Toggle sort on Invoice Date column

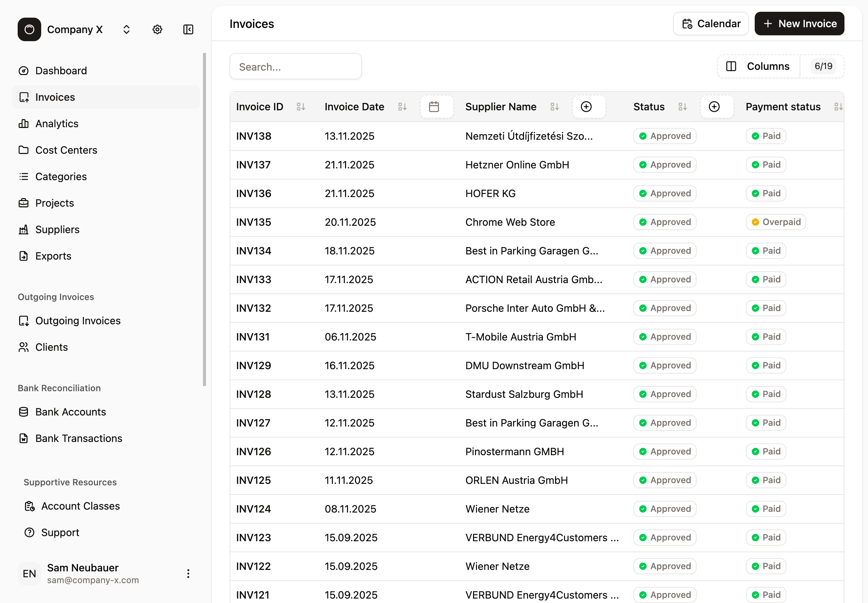click(x=402, y=107)
